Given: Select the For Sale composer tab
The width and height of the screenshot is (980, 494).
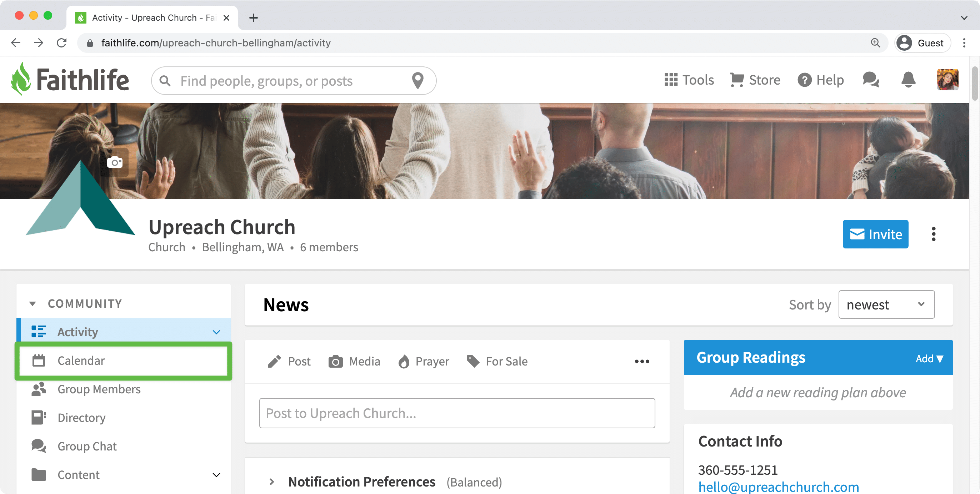Looking at the screenshot, I should point(497,361).
